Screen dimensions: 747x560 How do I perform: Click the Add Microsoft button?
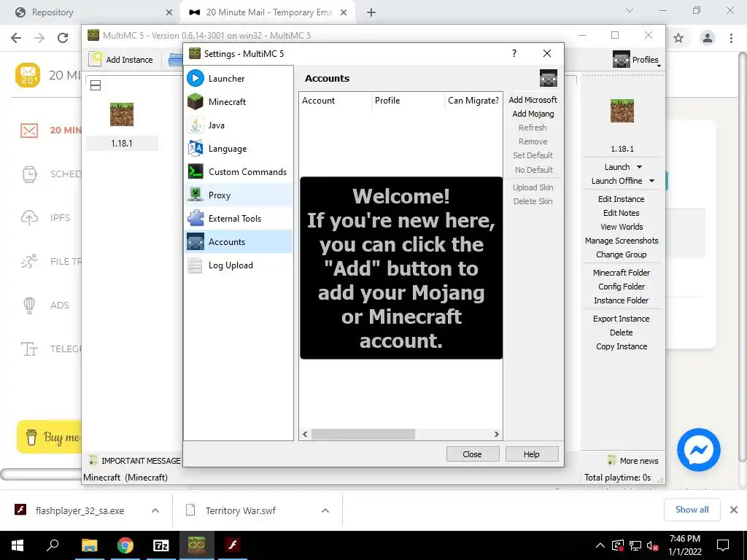[533, 100]
